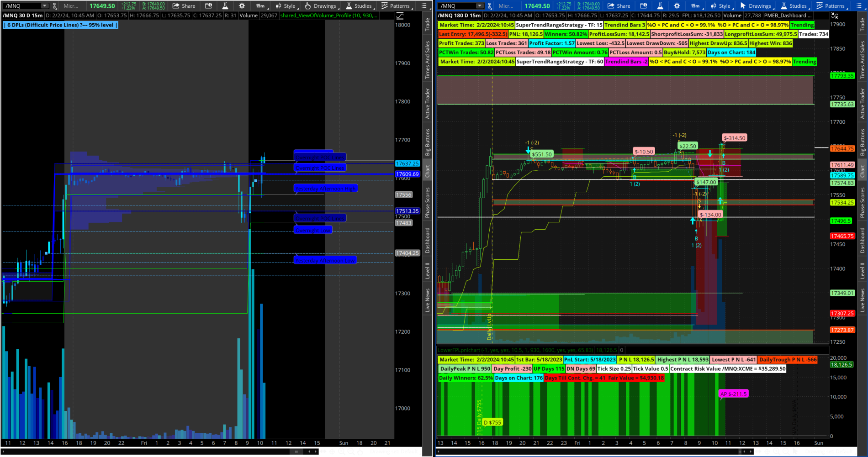Toggle the Active Trader side panel on /MNQ 30 D chart

(x=428, y=104)
